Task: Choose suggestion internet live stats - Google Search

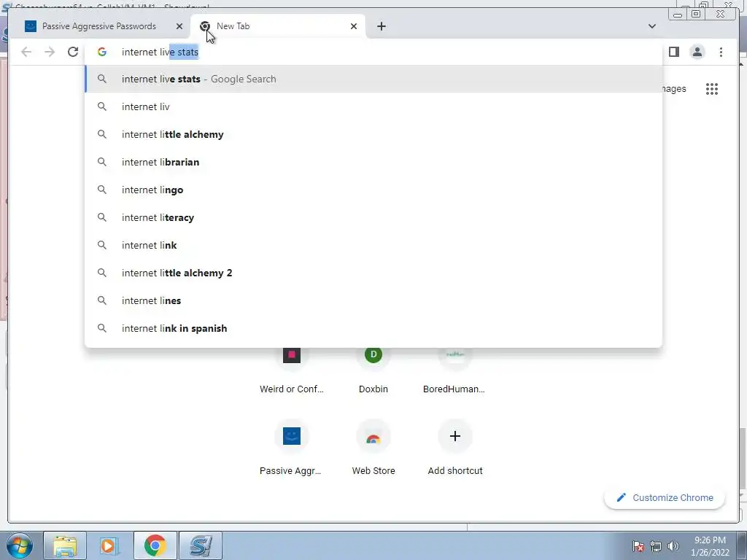Action: (x=373, y=79)
